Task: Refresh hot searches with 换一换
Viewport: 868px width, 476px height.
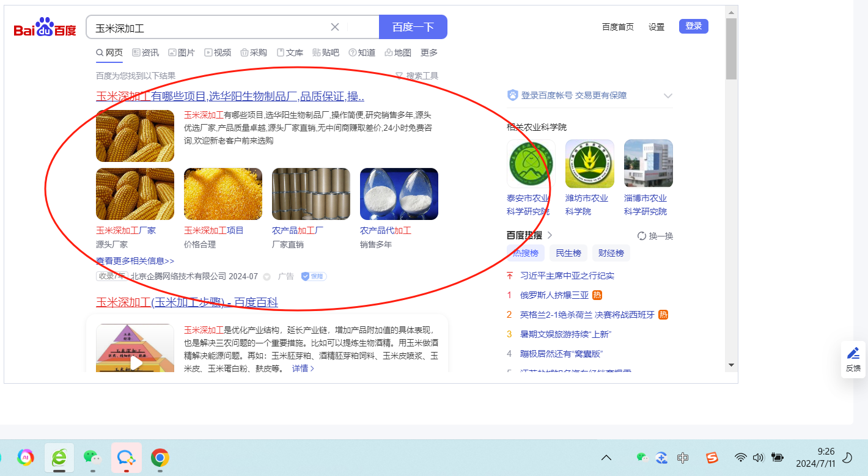Action: click(x=655, y=236)
